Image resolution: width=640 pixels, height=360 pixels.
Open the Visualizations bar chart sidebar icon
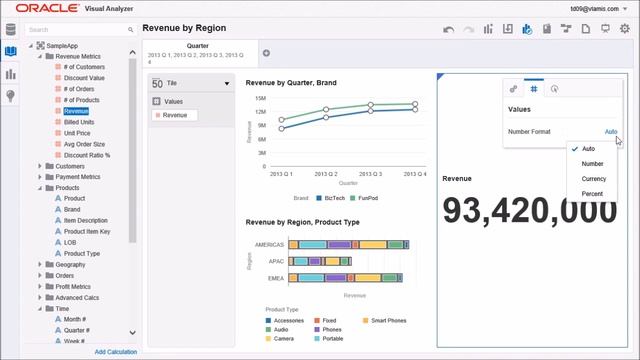(11, 74)
